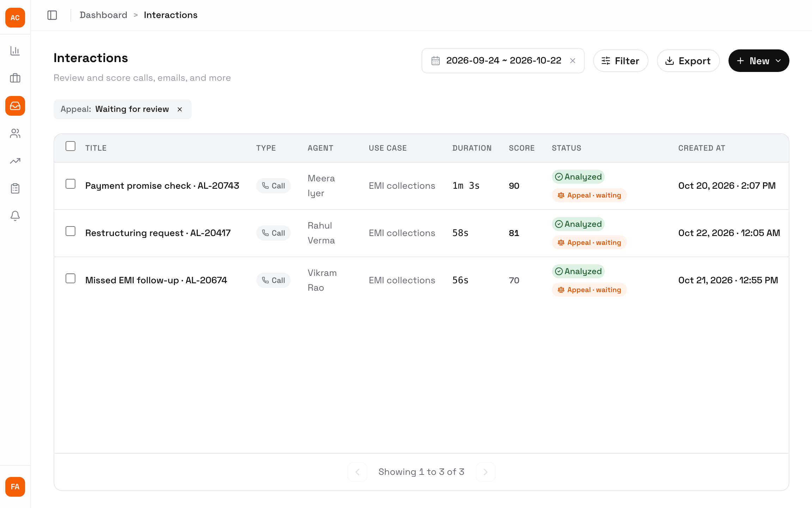812x508 pixels.
Task: Click the calendar icon in date range
Action: pyautogui.click(x=436, y=61)
